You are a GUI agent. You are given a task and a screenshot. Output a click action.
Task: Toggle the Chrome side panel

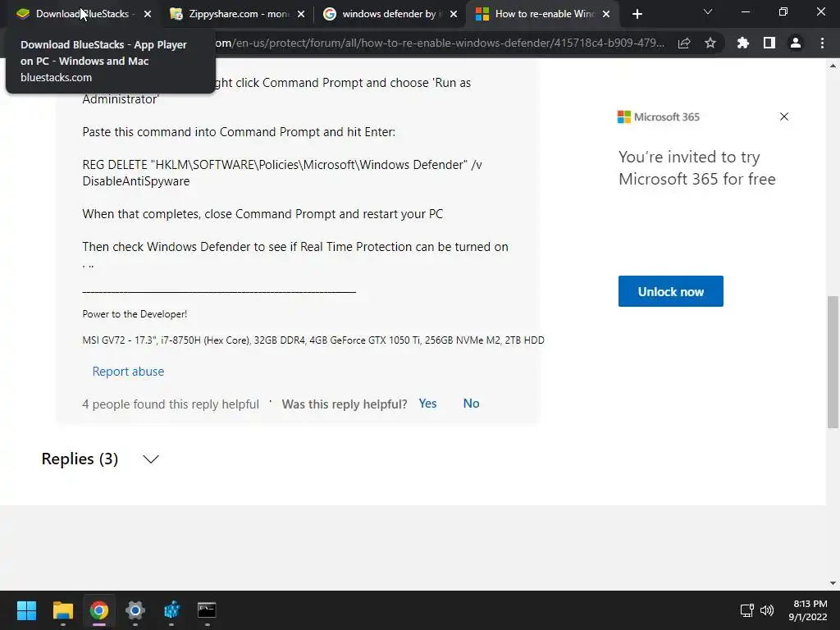click(x=769, y=43)
